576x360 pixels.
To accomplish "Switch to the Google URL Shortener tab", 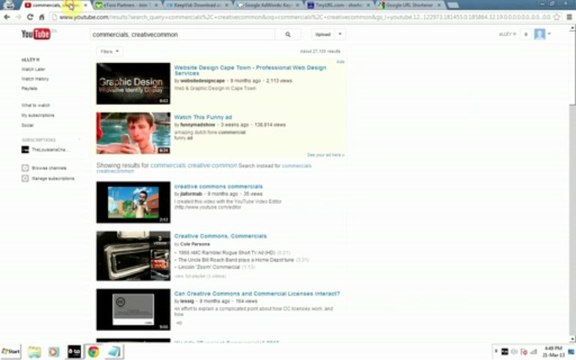I will (x=410, y=5).
